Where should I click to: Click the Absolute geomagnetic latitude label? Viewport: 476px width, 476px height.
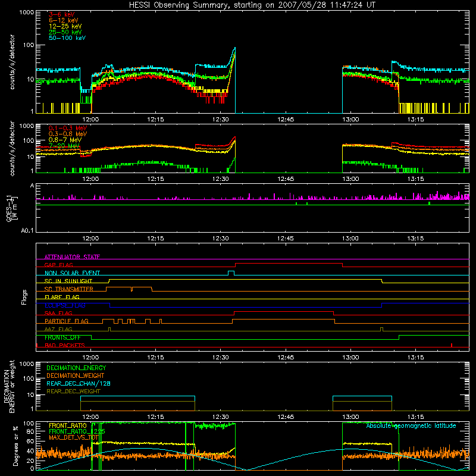(x=411, y=425)
